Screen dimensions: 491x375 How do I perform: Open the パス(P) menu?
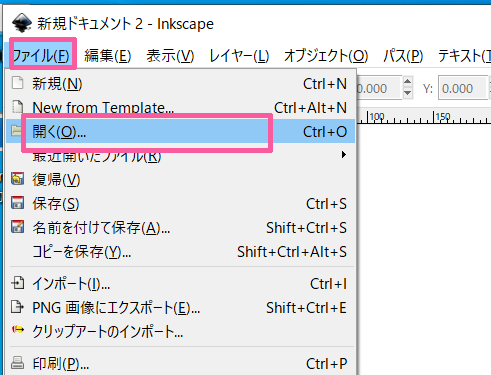tap(403, 56)
